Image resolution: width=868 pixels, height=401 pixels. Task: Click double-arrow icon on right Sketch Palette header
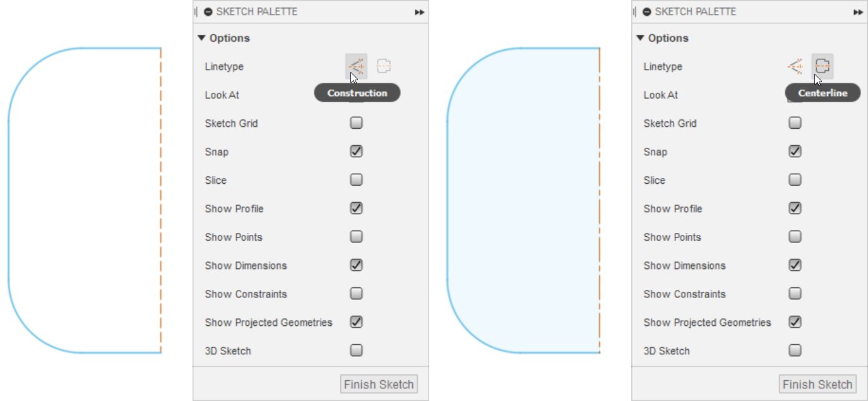click(x=858, y=12)
